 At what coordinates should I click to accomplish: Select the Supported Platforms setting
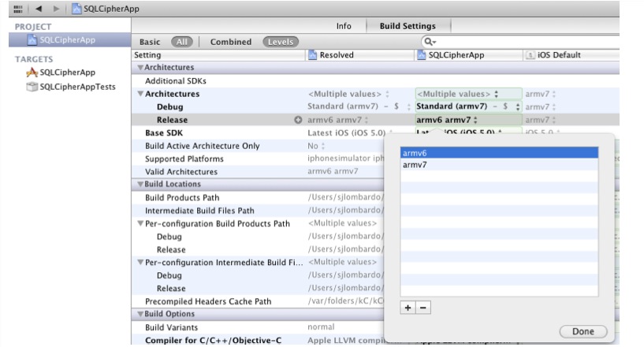[184, 159]
